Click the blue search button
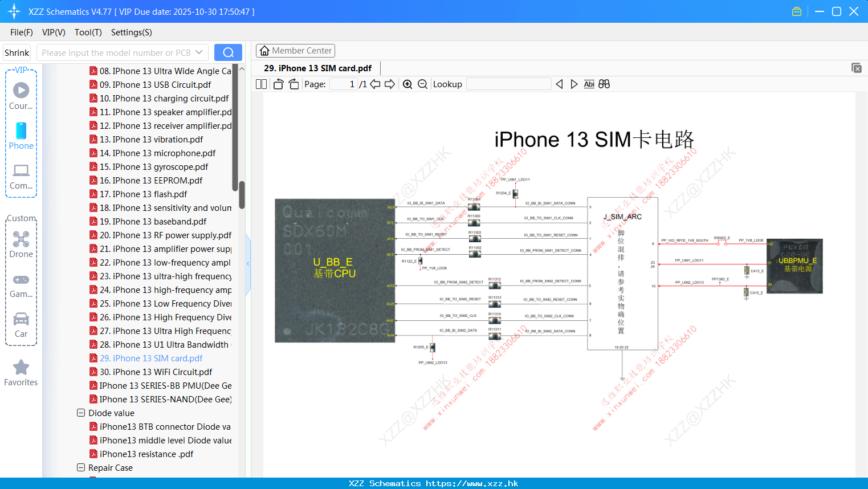The width and height of the screenshot is (868, 489). click(x=228, y=52)
